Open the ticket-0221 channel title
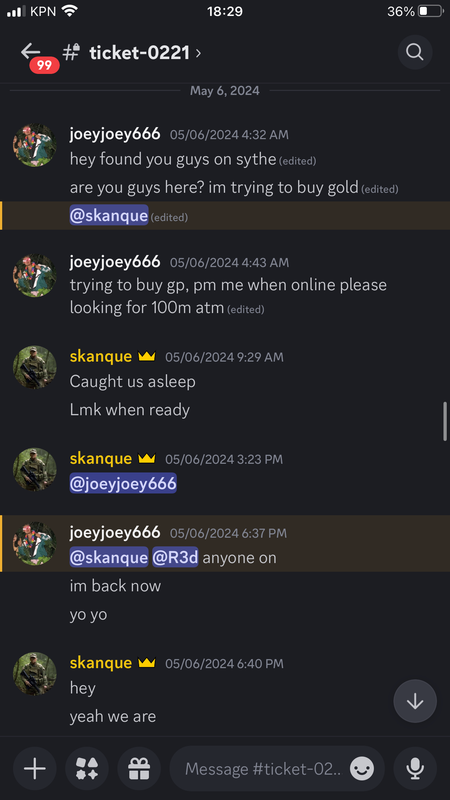The width and height of the screenshot is (450, 800). coord(139,53)
